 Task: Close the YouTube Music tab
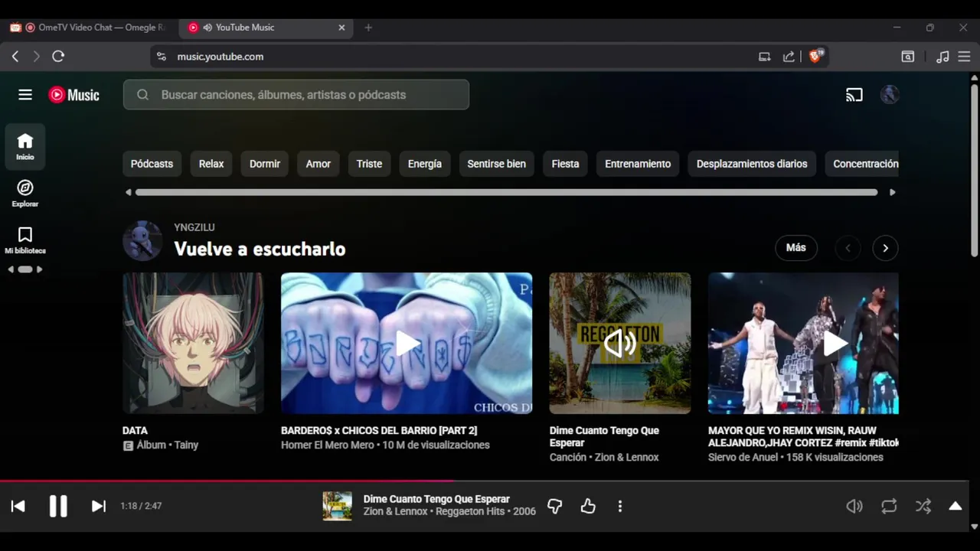pos(341,28)
